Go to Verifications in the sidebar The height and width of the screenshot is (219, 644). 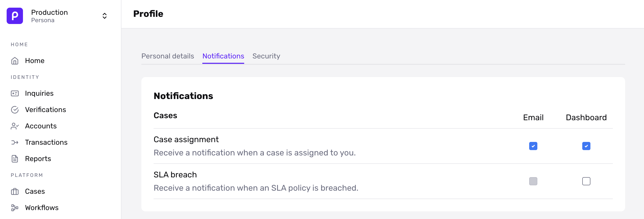(x=45, y=110)
